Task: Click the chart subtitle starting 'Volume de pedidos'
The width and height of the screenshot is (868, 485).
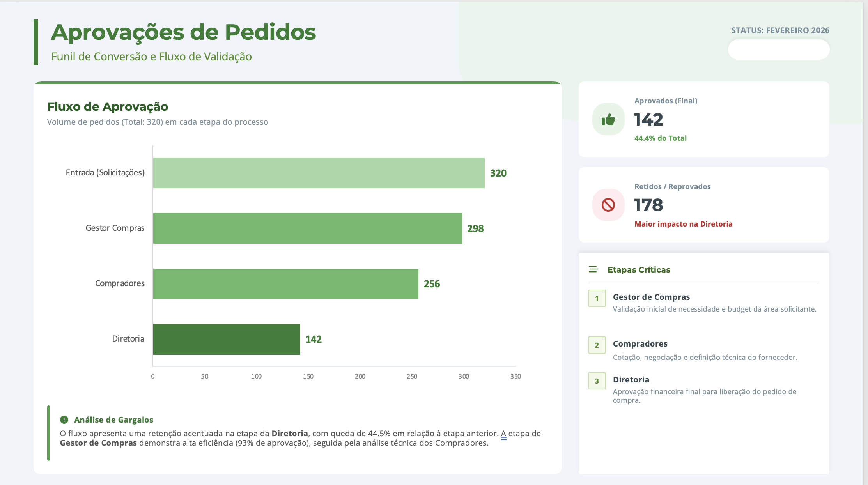Action: pyautogui.click(x=158, y=122)
